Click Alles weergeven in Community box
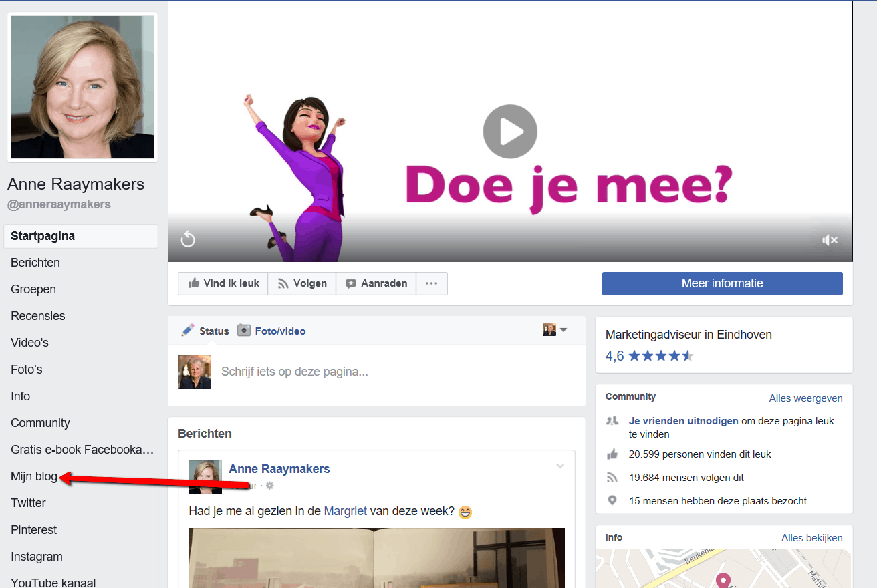877x588 pixels. point(805,398)
